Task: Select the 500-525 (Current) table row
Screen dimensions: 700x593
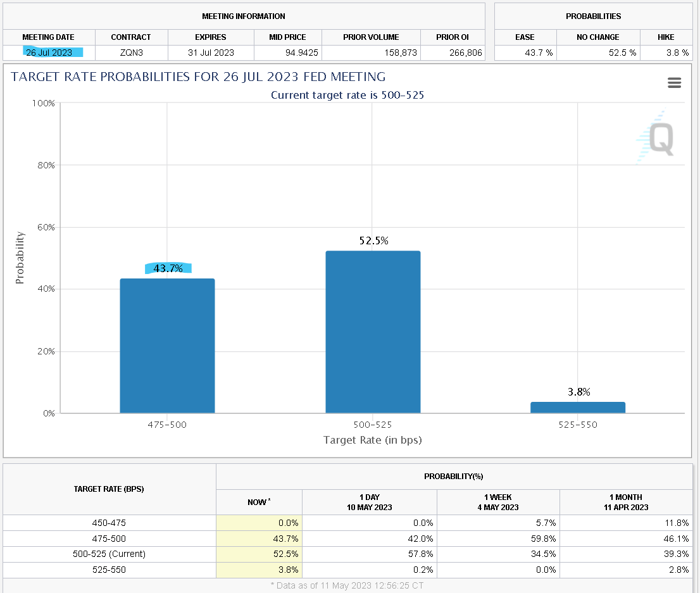Action: coord(347,554)
